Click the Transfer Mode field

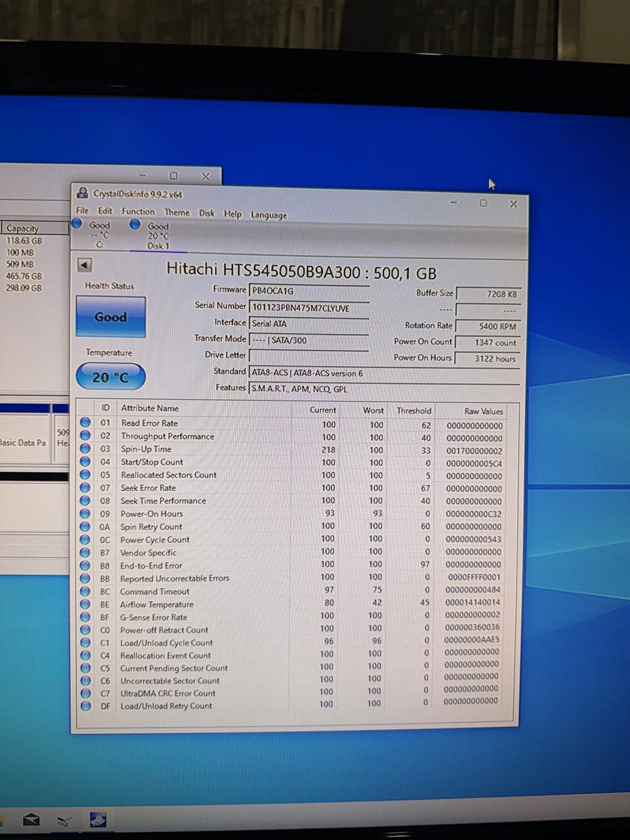tap(308, 340)
